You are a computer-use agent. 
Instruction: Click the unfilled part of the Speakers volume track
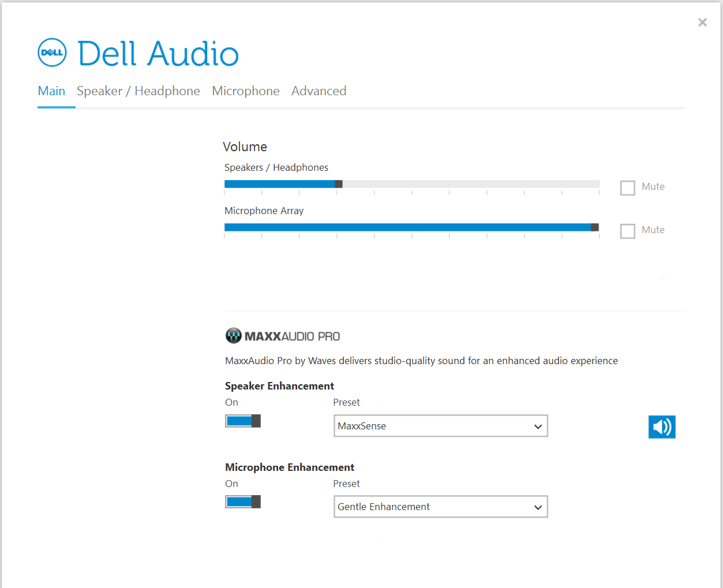tap(471, 184)
